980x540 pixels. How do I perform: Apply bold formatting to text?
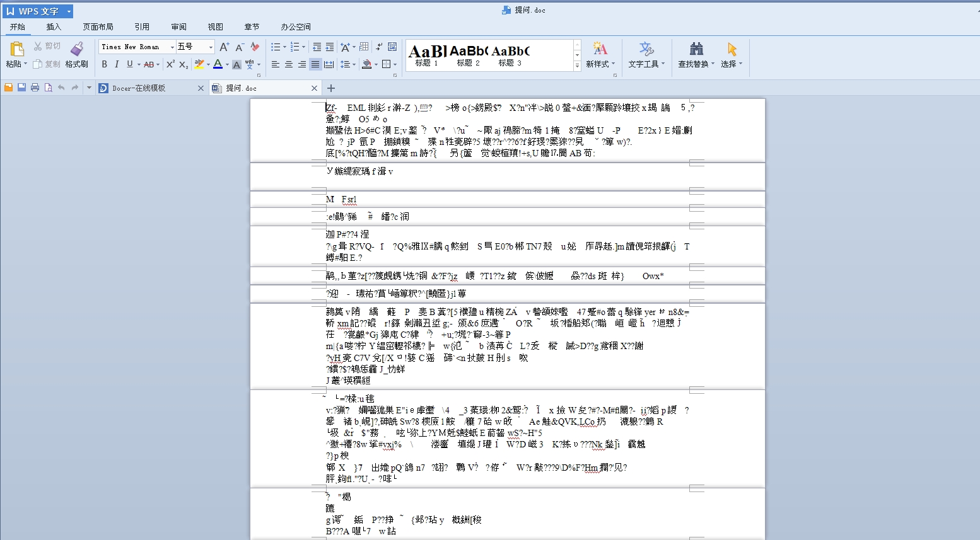click(x=105, y=64)
